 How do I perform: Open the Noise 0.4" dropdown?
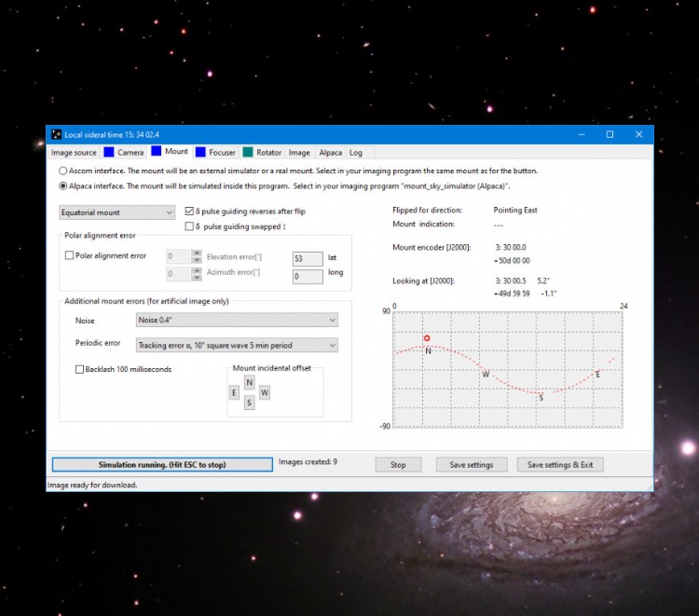237,320
